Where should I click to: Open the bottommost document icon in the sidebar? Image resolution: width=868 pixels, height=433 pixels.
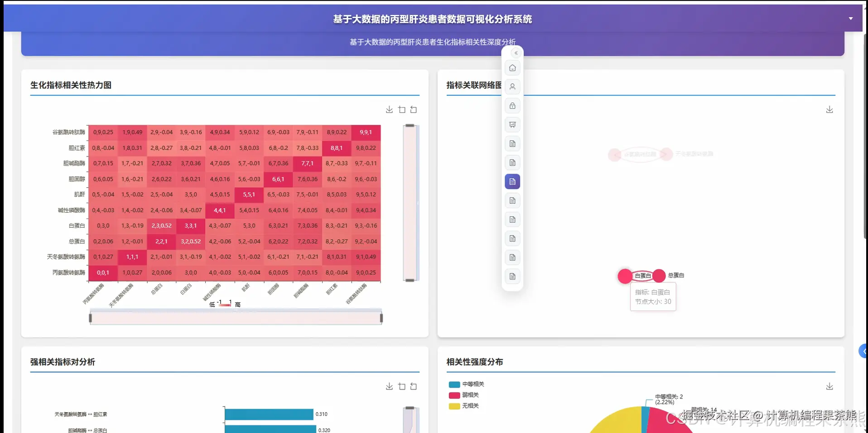tap(512, 276)
